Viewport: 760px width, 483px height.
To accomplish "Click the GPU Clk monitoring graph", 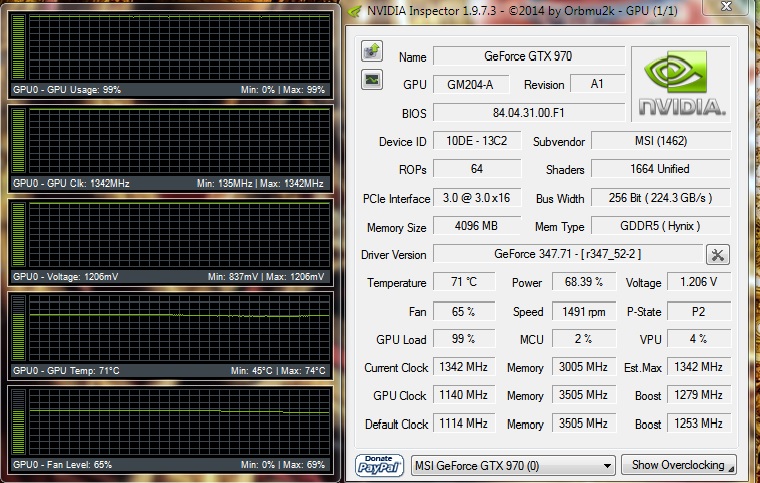I will pos(179,141).
